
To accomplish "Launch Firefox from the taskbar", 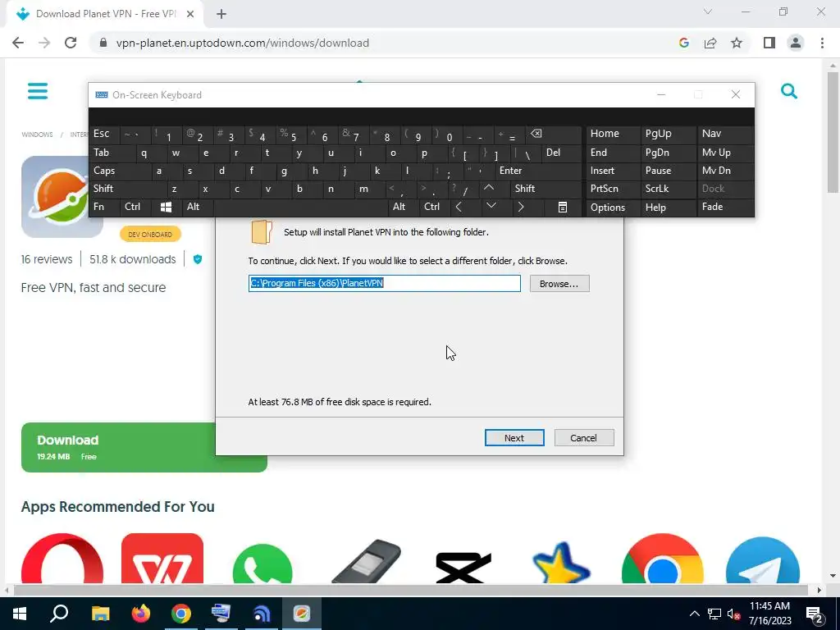I will coord(141,614).
